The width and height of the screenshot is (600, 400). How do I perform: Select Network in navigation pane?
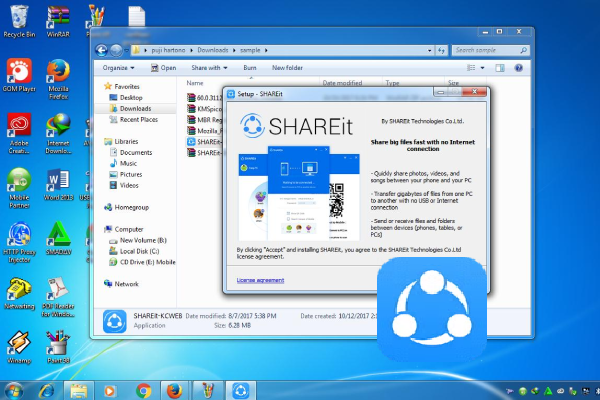tap(121, 284)
